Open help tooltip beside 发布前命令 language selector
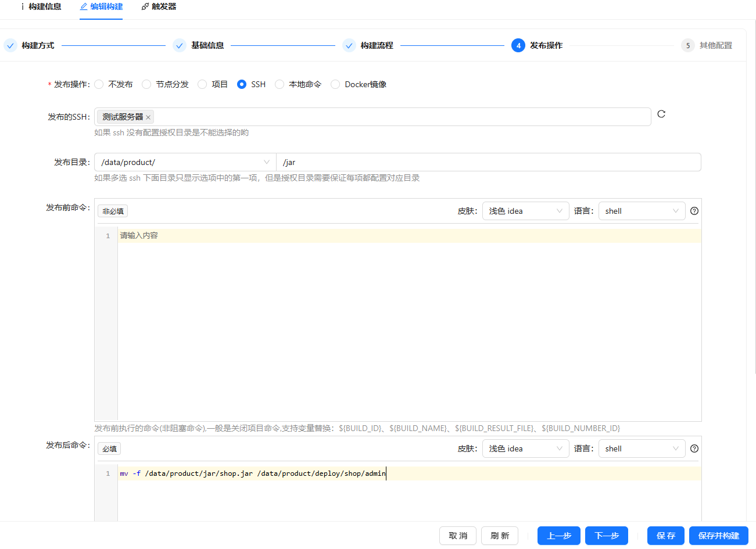The height and width of the screenshot is (549, 756). [694, 211]
